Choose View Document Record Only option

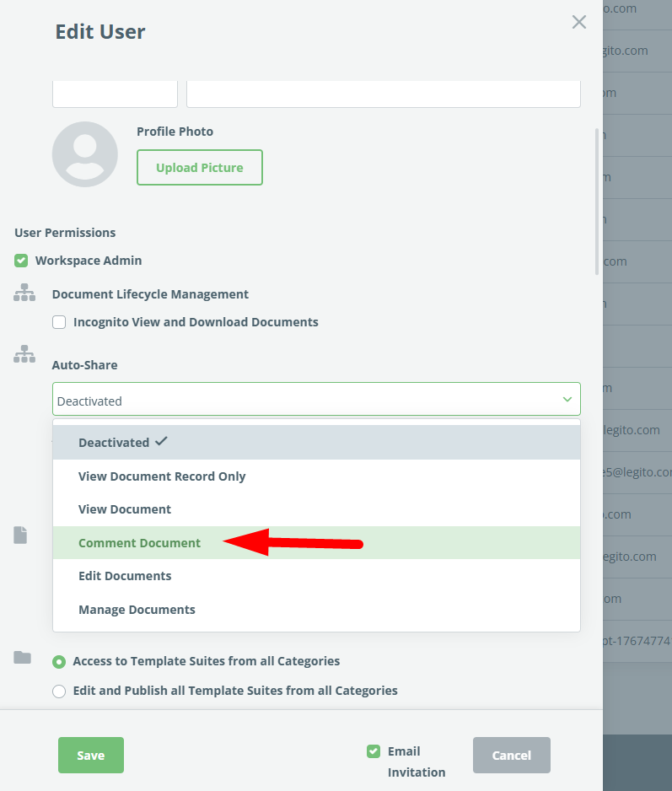162,476
